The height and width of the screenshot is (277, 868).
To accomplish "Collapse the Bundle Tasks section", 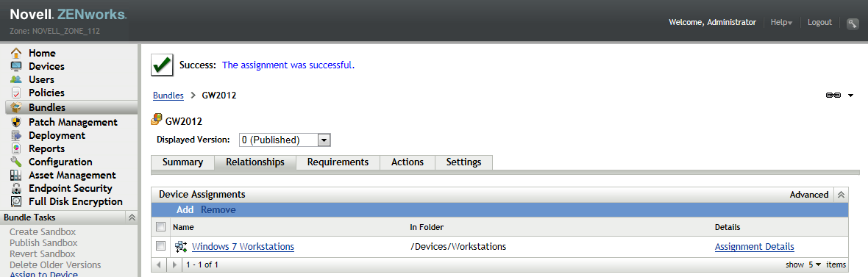I will click(x=132, y=217).
